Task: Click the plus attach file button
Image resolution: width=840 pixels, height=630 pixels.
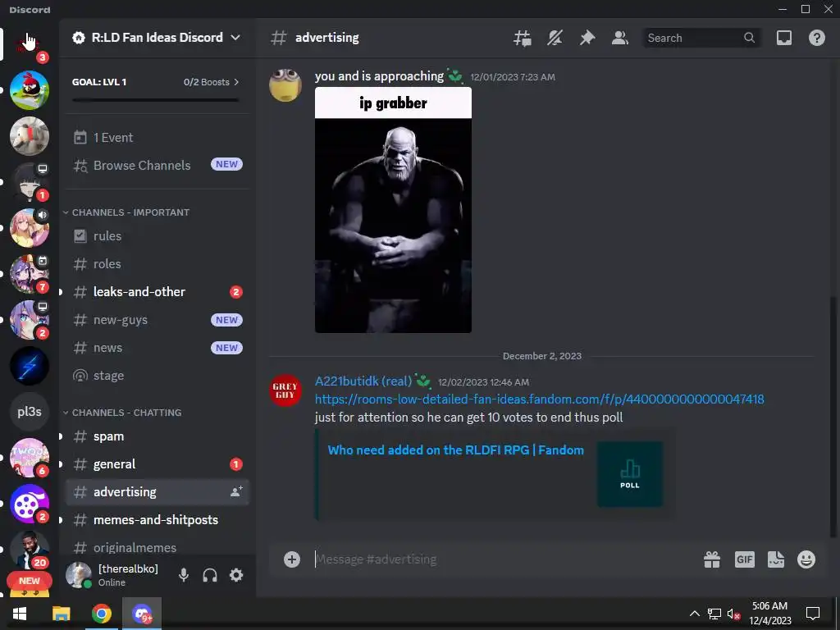Action: pyautogui.click(x=292, y=559)
